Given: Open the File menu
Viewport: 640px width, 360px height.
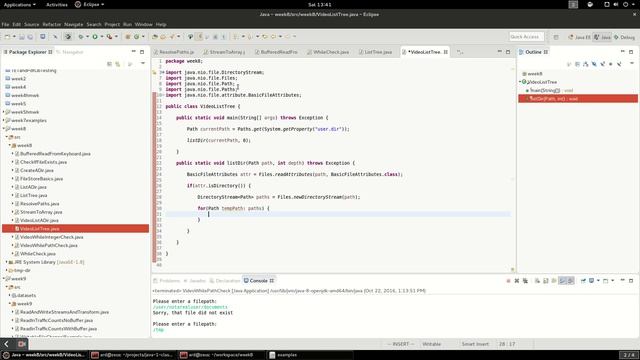Looking at the screenshot, I should 5,24.
